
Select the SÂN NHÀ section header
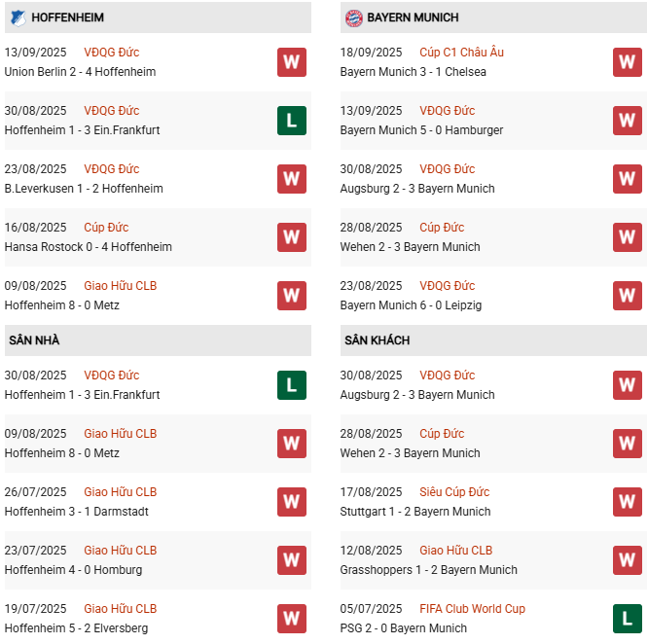tap(34, 340)
